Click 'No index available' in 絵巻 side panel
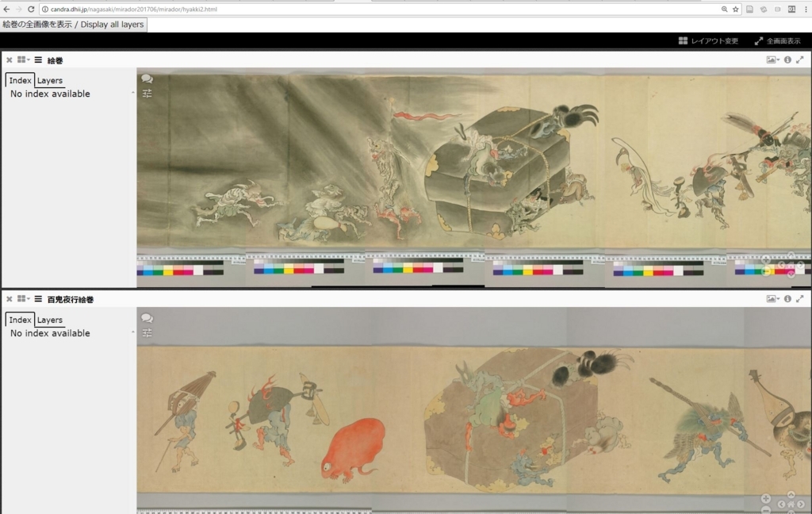 (50, 94)
